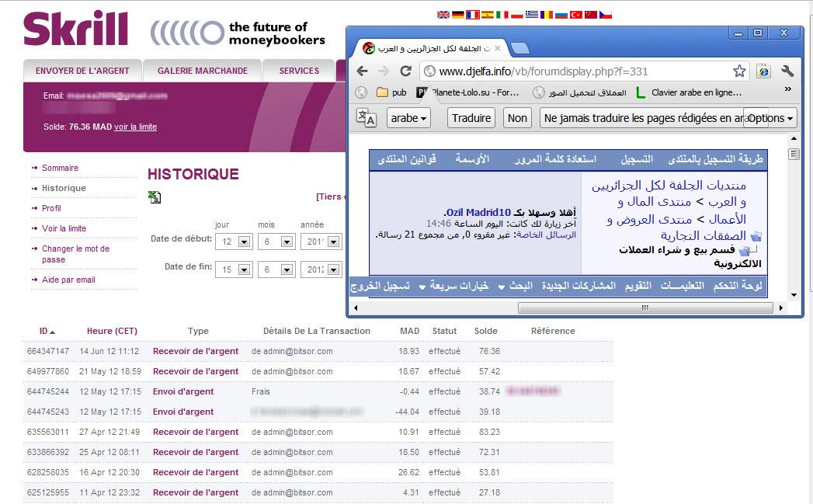Open the Ozil Madrid10 profile link
Screen dimensions: 813x504
[478, 213]
